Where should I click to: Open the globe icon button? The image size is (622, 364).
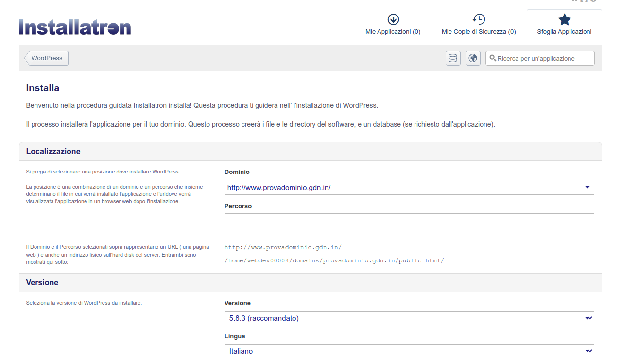pyautogui.click(x=473, y=58)
